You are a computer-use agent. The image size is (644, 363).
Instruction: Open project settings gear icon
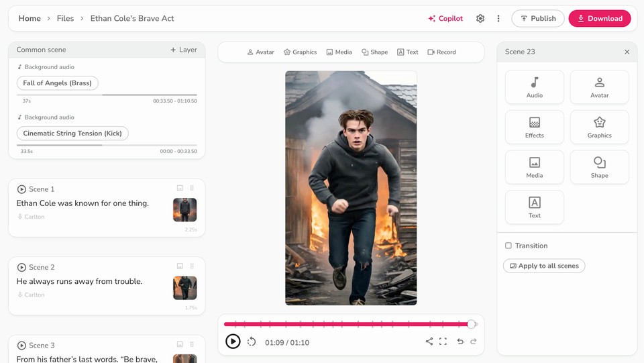[480, 19]
